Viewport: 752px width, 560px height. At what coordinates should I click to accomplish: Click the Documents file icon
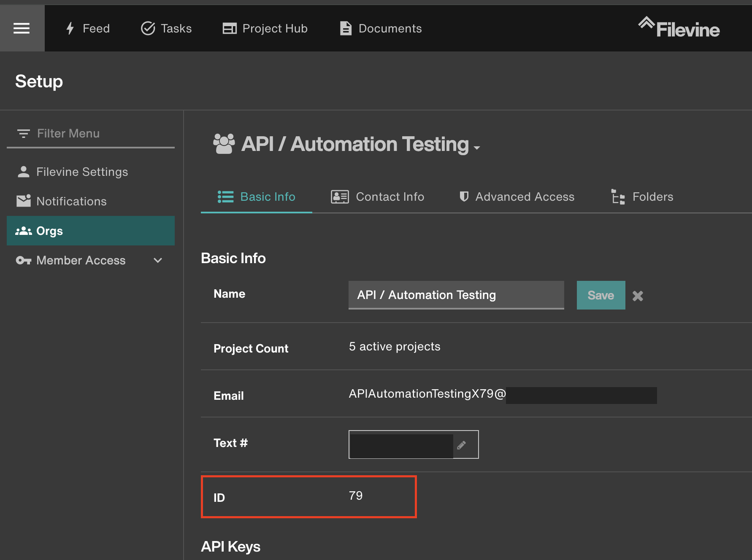(346, 28)
